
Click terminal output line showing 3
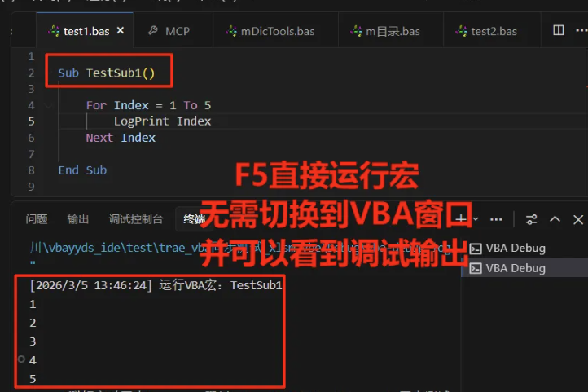click(33, 341)
